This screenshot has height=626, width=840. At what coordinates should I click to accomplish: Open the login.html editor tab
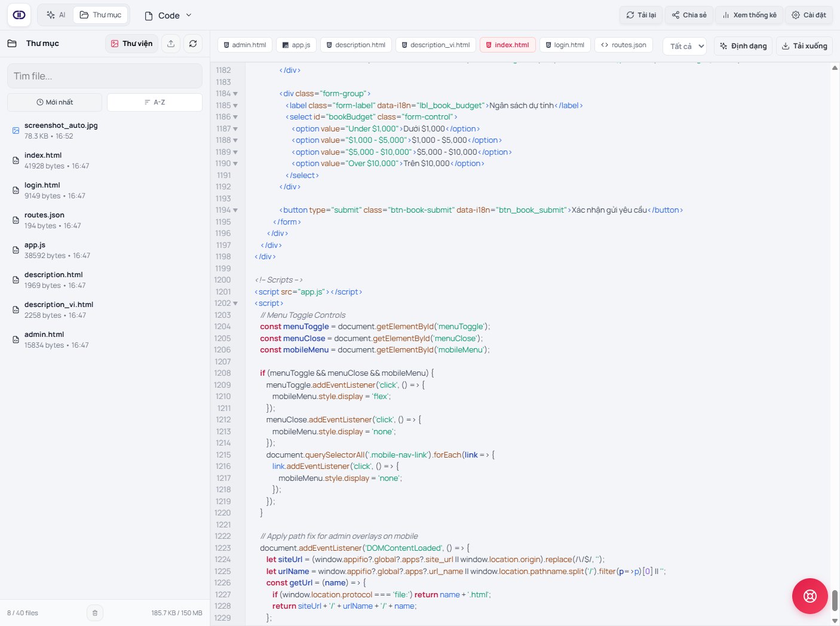click(x=565, y=45)
